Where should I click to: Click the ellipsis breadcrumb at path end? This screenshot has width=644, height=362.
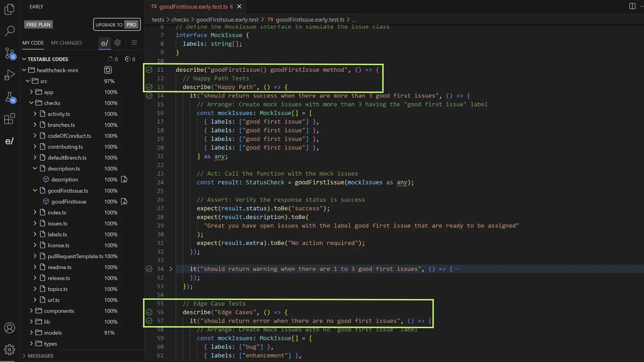pyautogui.click(x=354, y=19)
